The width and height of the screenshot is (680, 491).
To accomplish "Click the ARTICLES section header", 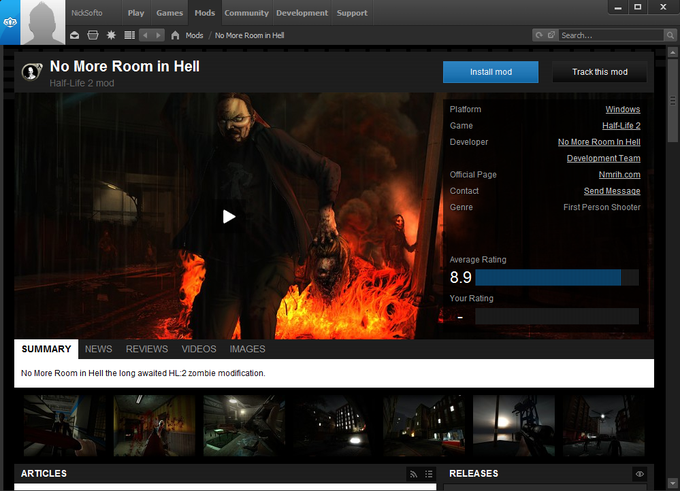I will click(44, 474).
